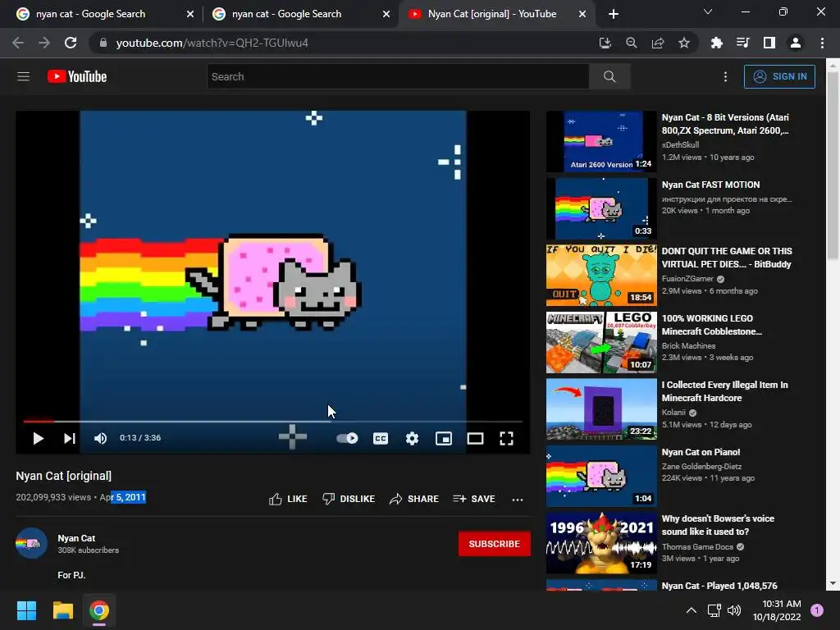Enter fullscreen mode

(x=506, y=438)
